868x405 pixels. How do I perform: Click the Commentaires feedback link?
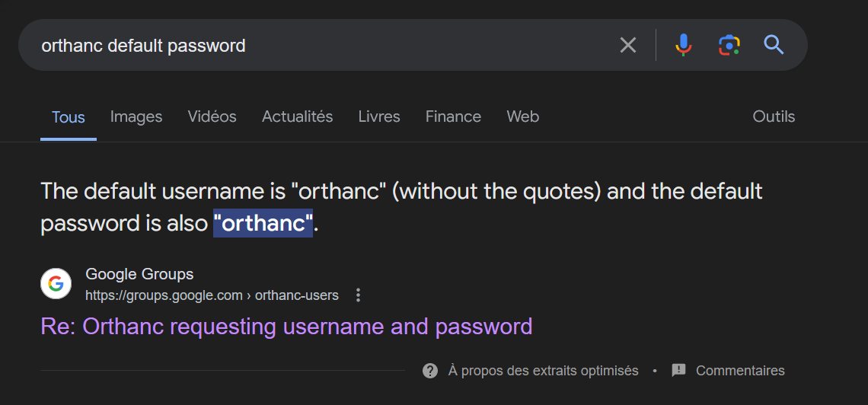coord(740,371)
